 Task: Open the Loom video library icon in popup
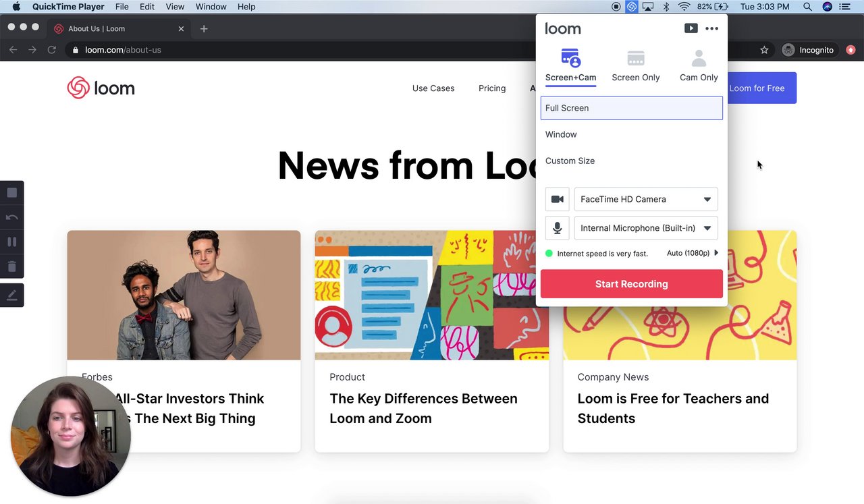click(691, 28)
